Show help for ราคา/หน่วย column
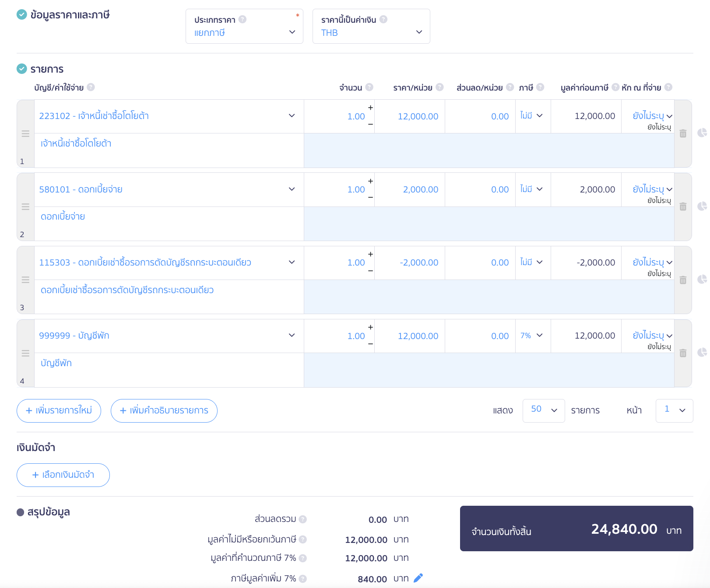Image resolution: width=710 pixels, height=588 pixels. [x=440, y=87]
